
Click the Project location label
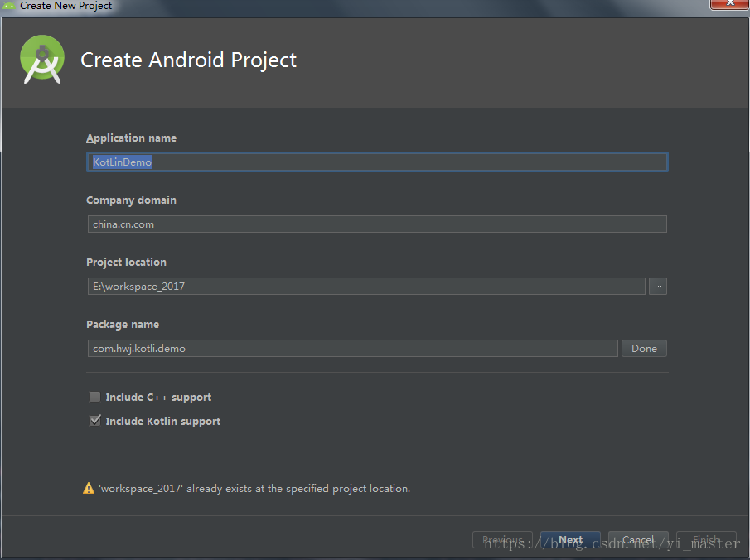tap(126, 263)
